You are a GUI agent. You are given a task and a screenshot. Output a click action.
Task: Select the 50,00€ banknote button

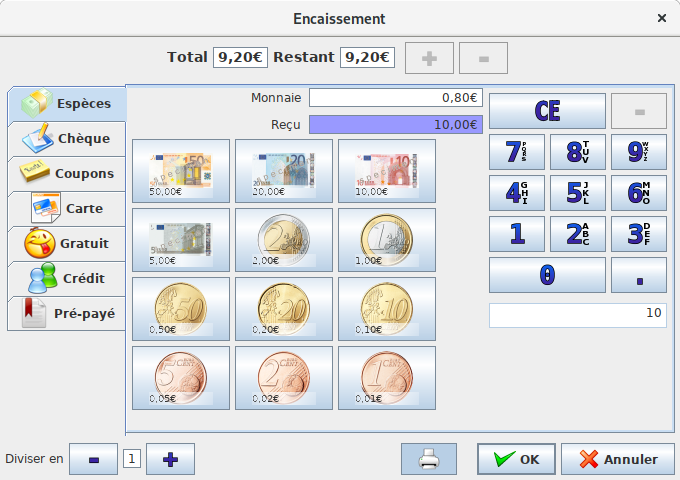click(x=181, y=171)
